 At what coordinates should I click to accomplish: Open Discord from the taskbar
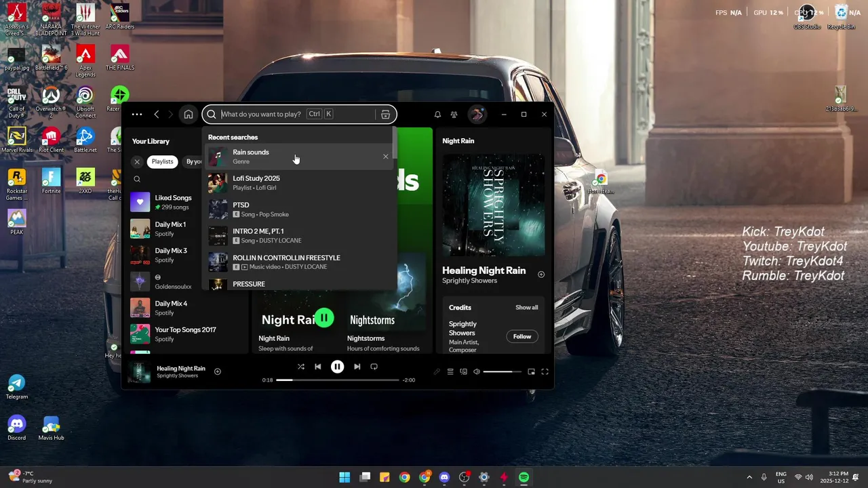coord(444,477)
